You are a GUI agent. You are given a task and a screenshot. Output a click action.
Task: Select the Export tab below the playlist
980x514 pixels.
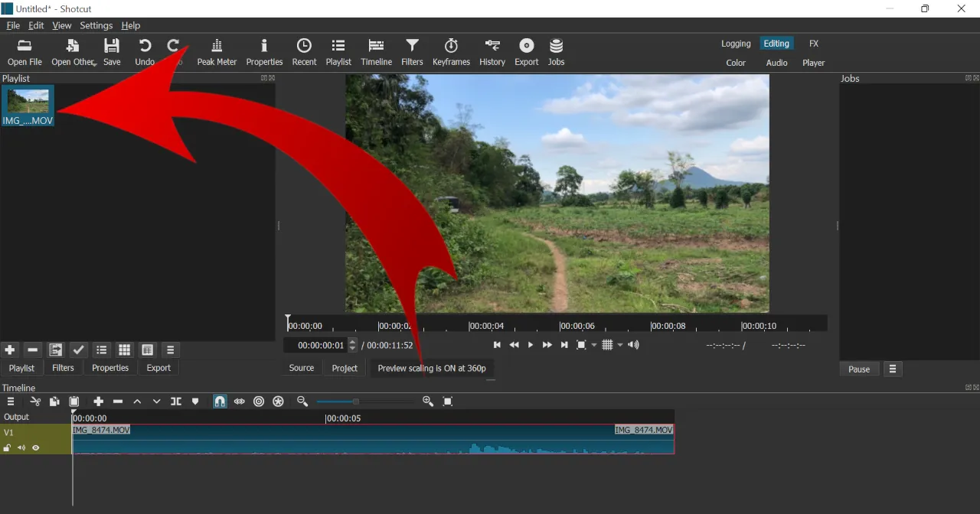point(158,368)
